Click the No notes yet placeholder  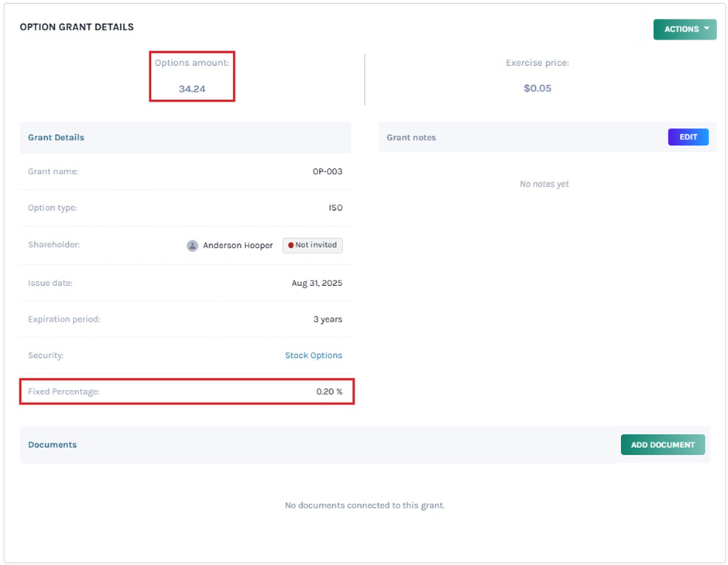coord(544,184)
